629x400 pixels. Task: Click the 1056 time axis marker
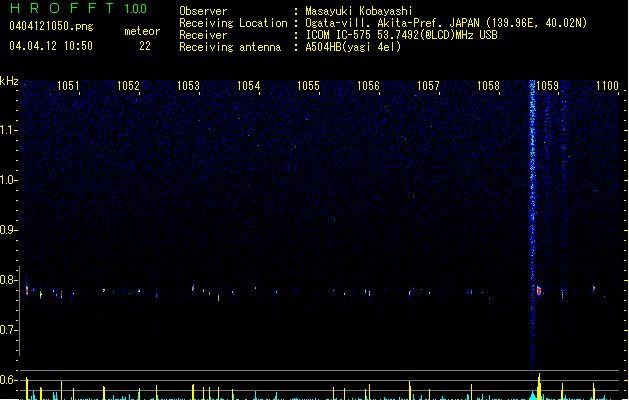(x=368, y=86)
